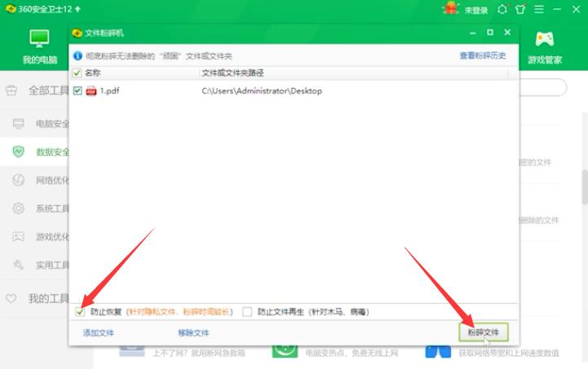Click the blue info icon in shredder
The height and width of the screenshot is (369, 588).
(x=77, y=56)
